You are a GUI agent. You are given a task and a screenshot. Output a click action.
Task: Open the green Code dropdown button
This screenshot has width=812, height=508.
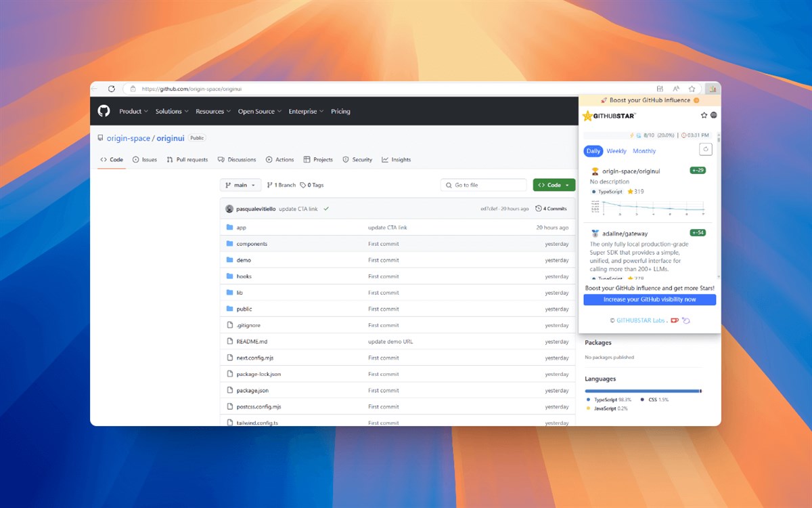pos(554,185)
